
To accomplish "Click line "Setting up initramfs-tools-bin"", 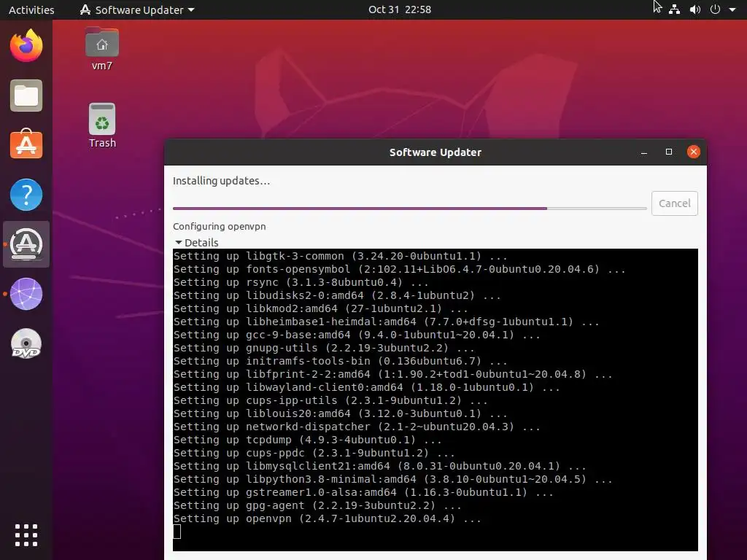I will click(340, 361).
